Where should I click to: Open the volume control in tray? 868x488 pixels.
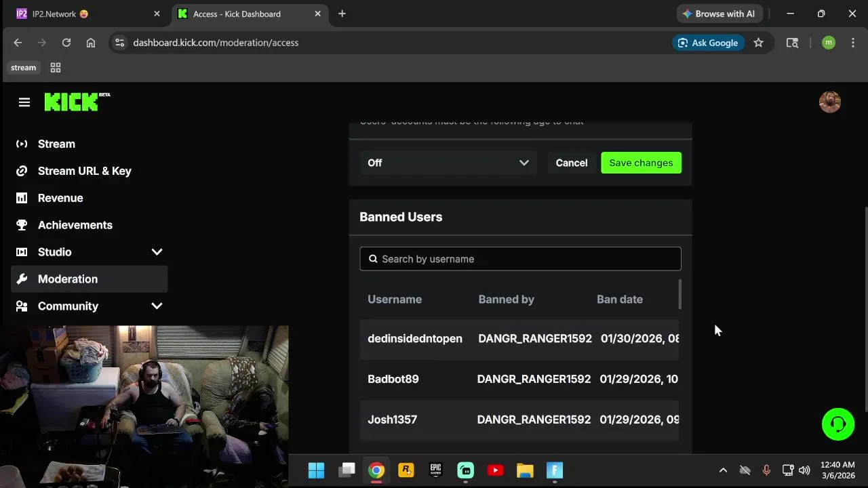pyautogui.click(x=804, y=470)
